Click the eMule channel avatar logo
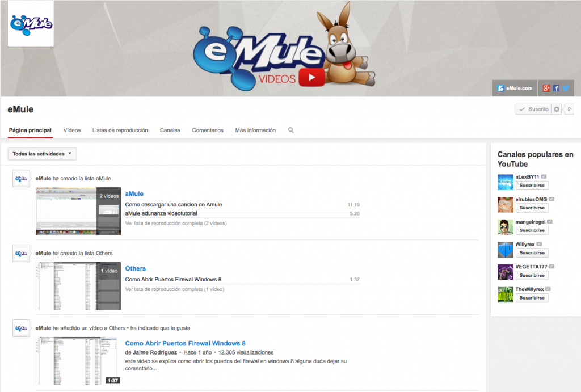The width and height of the screenshot is (581, 392). coord(31,23)
